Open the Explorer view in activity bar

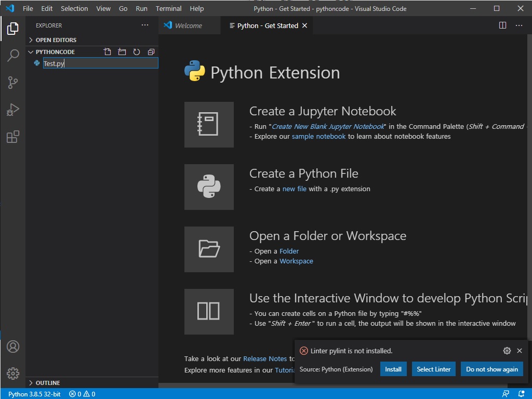click(13, 29)
